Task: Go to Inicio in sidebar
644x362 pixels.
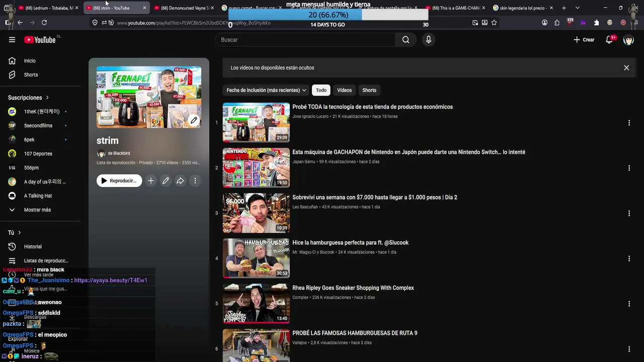Action: tap(30, 61)
